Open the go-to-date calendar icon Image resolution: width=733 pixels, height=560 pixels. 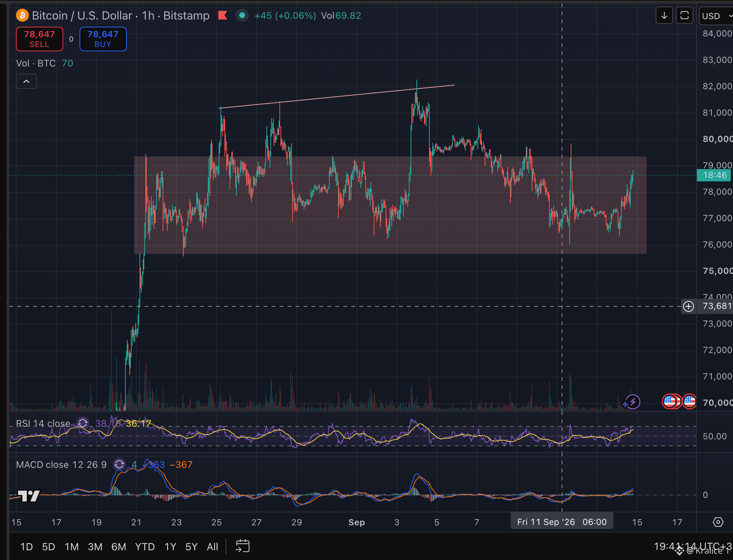(x=243, y=546)
